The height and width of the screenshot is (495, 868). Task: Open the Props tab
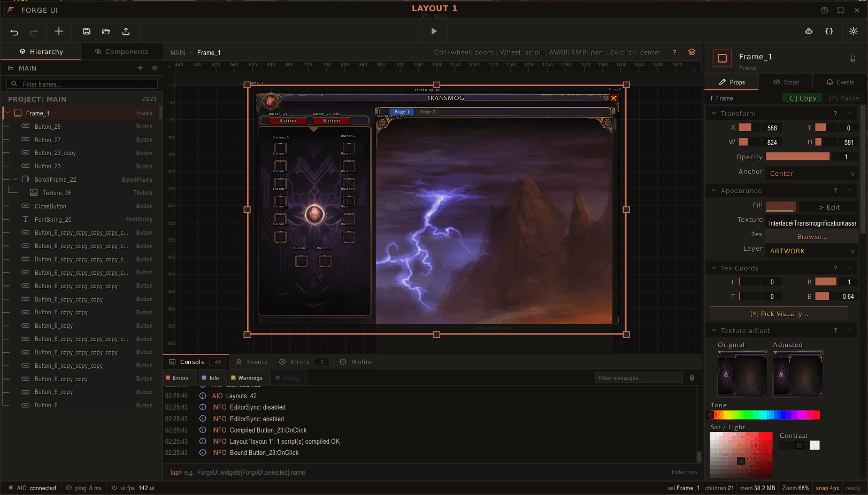pos(732,82)
